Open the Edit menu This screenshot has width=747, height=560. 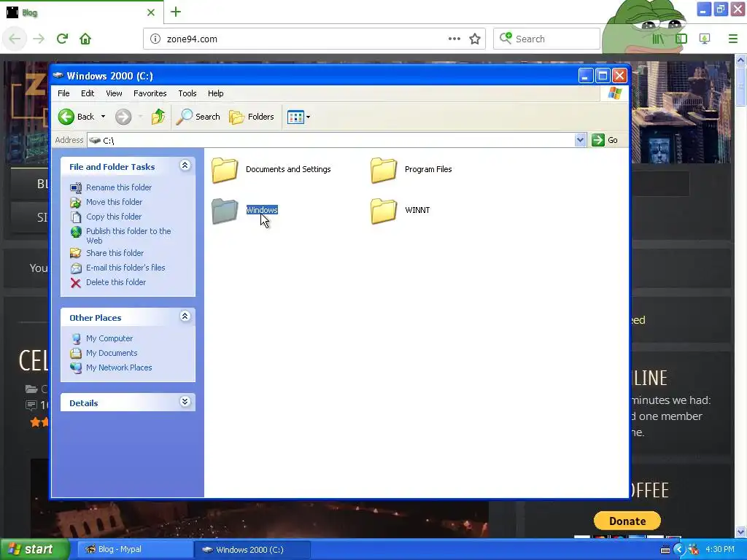point(88,93)
